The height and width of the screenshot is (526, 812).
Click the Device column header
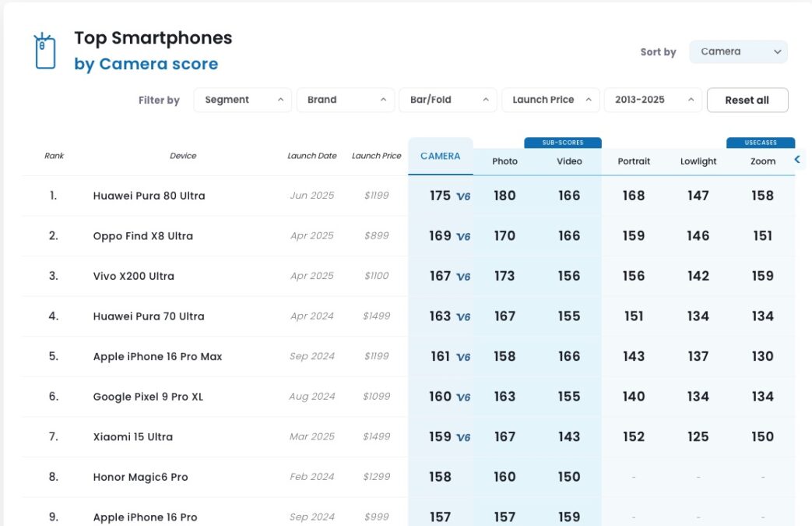(x=183, y=156)
